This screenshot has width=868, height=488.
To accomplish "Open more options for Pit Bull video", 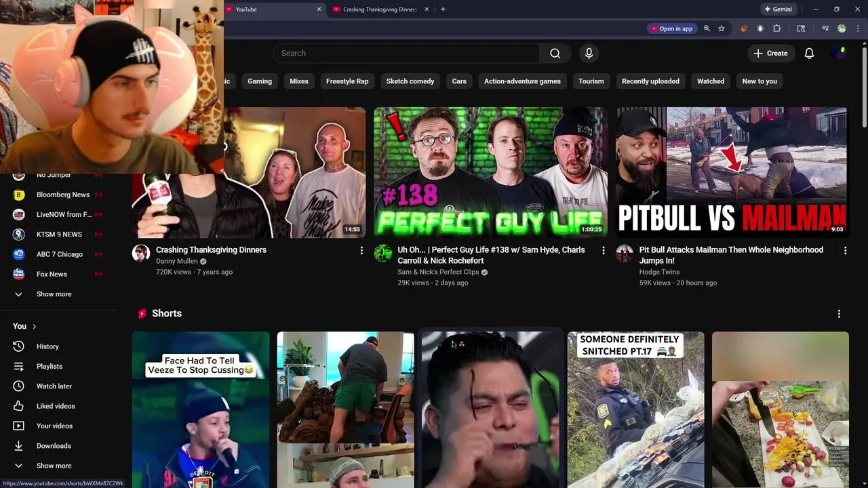I will pyautogui.click(x=845, y=251).
